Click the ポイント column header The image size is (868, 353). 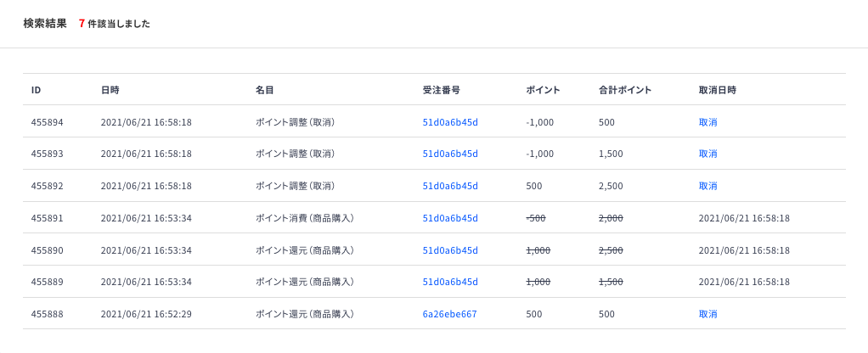[543, 90]
